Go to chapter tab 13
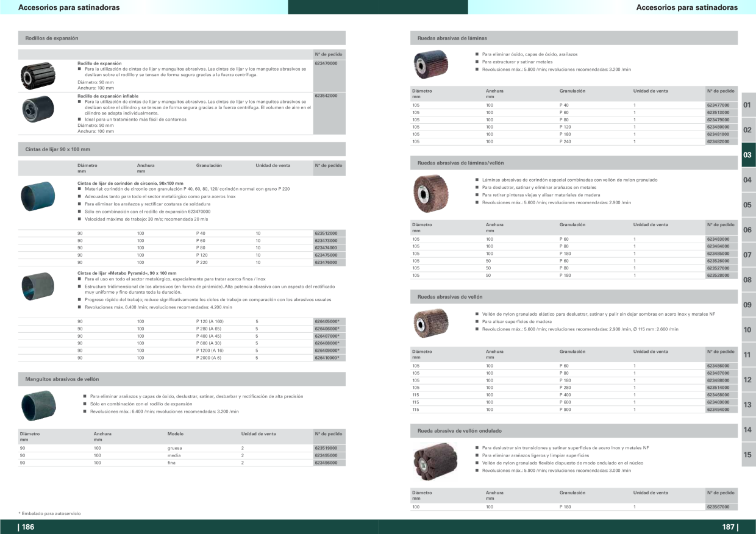 [747, 405]
